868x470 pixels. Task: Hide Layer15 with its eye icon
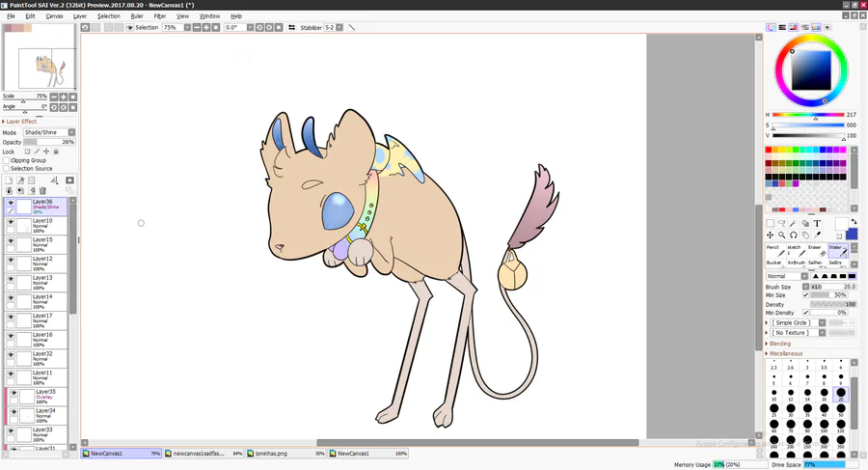[11, 241]
